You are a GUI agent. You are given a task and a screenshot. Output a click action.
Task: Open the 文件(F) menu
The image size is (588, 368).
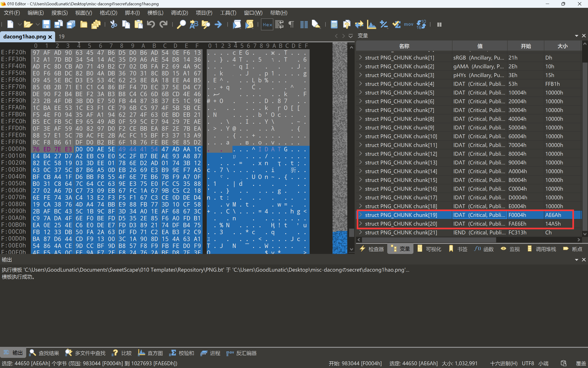click(12, 13)
